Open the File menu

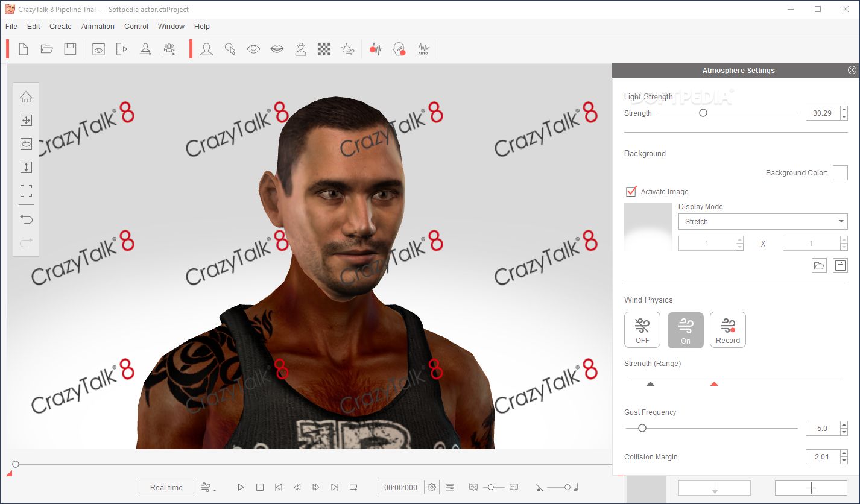(11, 26)
